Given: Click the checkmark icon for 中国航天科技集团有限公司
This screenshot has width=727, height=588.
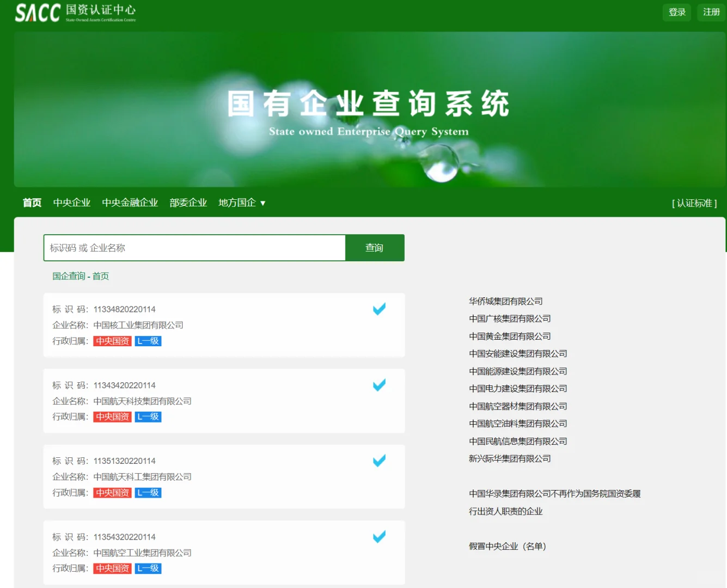Looking at the screenshot, I should tap(379, 385).
